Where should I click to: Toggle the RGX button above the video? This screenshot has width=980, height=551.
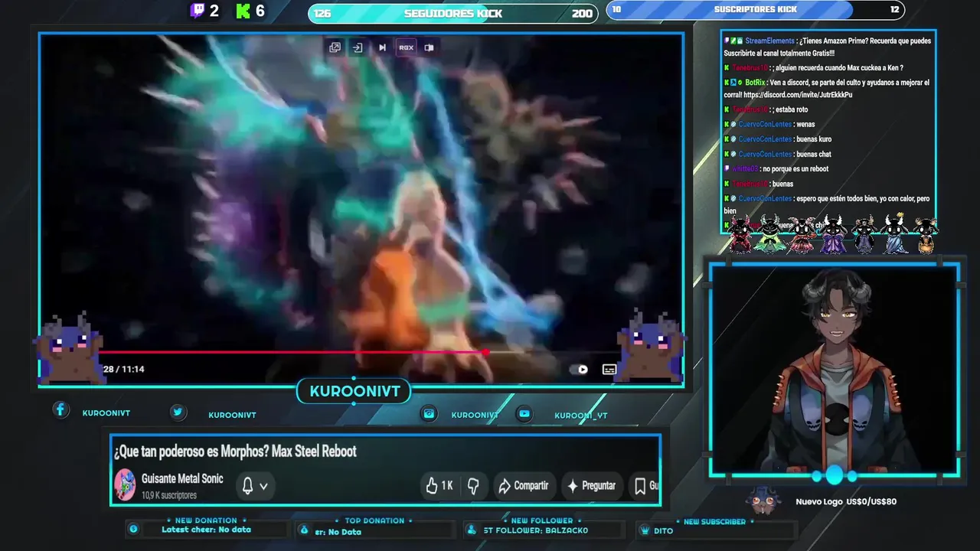406,47
